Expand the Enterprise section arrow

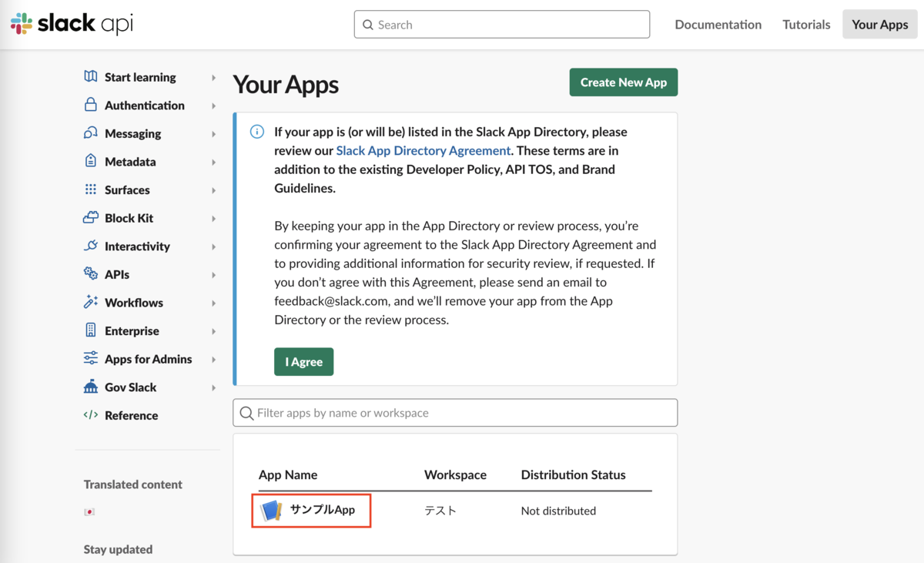pos(214,331)
